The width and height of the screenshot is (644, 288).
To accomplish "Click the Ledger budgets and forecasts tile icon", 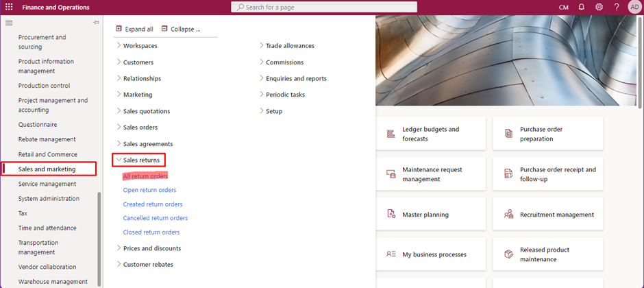I will [x=391, y=134].
